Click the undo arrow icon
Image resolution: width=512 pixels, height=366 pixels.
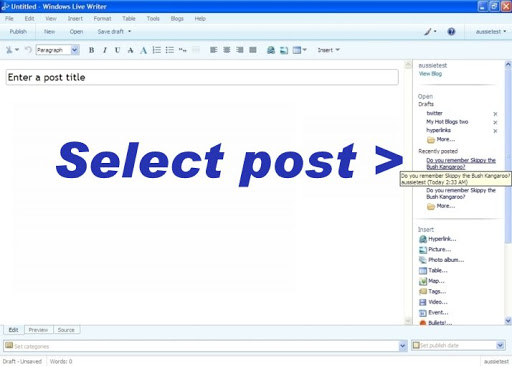tap(28, 50)
